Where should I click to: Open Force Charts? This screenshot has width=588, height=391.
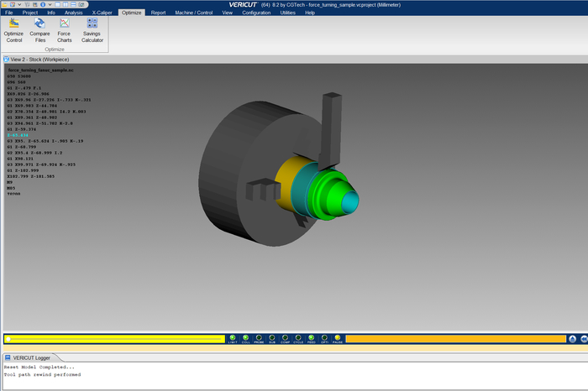(x=64, y=31)
